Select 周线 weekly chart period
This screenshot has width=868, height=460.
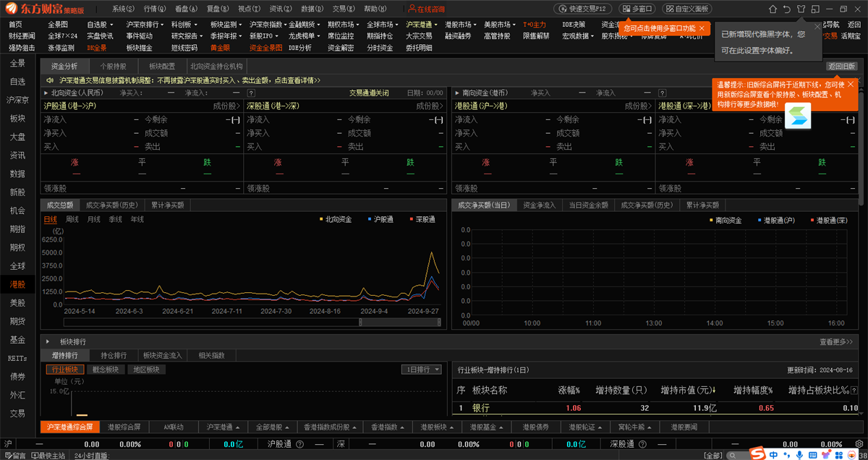tap(72, 219)
